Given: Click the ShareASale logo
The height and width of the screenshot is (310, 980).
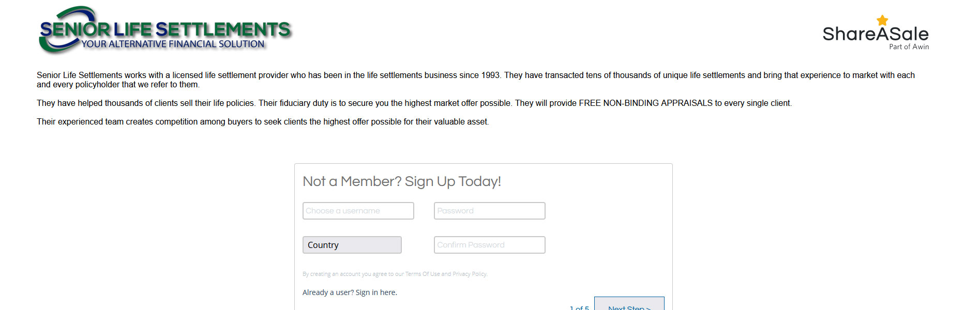Looking at the screenshot, I should point(876,33).
